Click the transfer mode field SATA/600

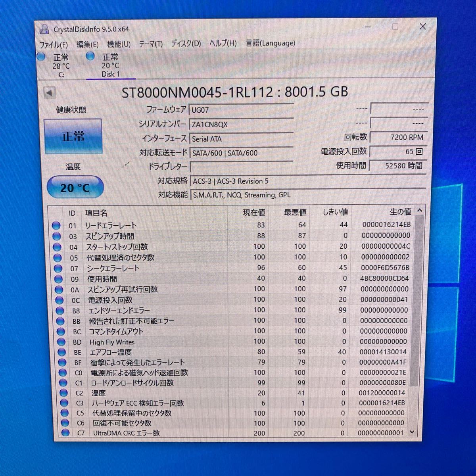(241, 153)
